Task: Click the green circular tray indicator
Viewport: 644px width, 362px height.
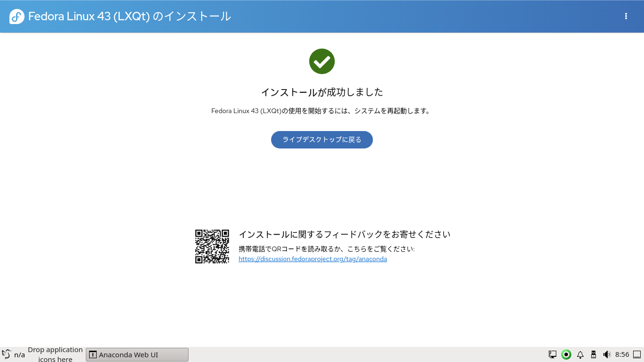Action: click(x=566, y=354)
